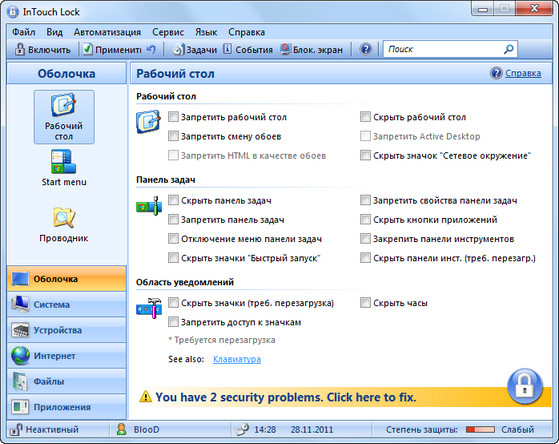Click the 14:28 time in status bar
The height and width of the screenshot is (444, 559).
(265, 429)
